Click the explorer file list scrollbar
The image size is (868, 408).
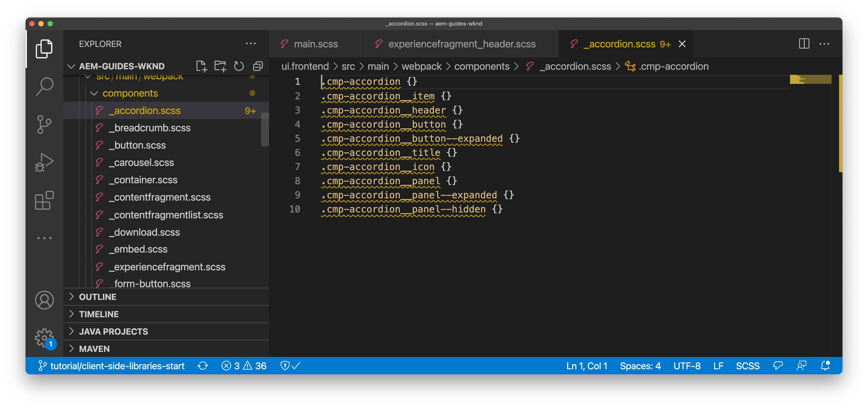point(265,129)
